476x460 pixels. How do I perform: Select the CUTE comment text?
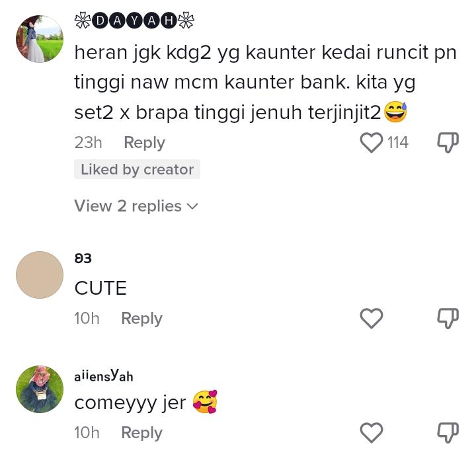tap(100, 287)
